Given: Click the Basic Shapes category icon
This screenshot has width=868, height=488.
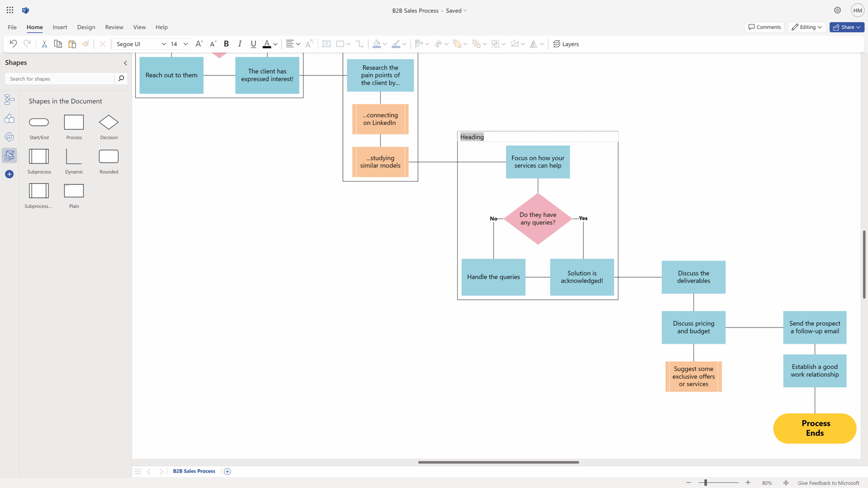Looking at the screenshot, I should pos(9,118).
